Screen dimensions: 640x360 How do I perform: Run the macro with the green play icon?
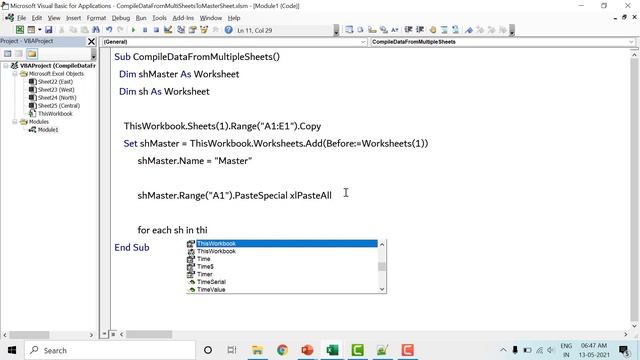pyautogui.click(x=133, y=30)
